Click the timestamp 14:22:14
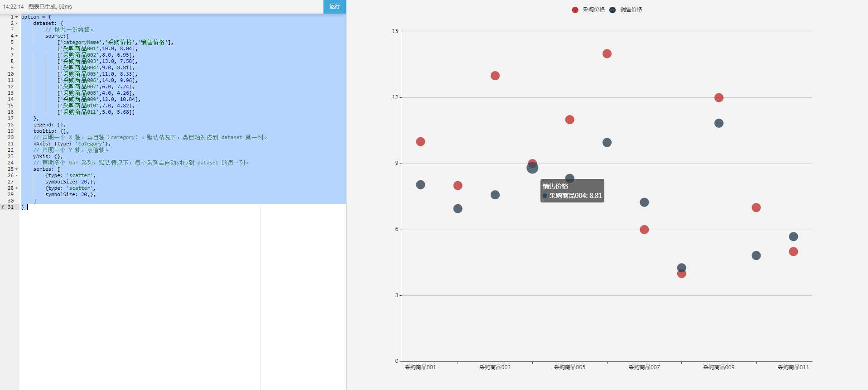Image resolution: width=868 pixels, height=390 pixels. 13,7
